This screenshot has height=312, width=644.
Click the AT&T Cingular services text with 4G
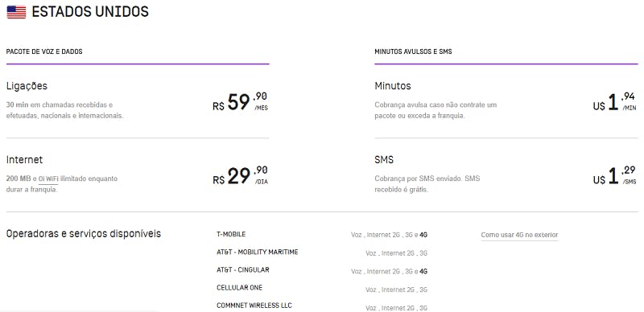[389, 271]
